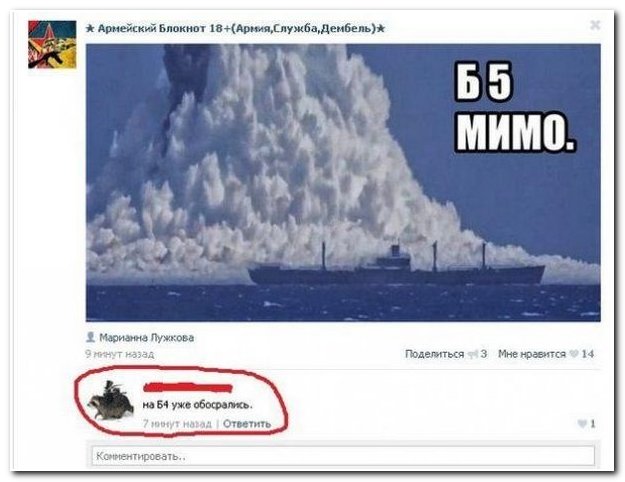Focus the Комментировать input field
The image size is (625, 482).
343,456
